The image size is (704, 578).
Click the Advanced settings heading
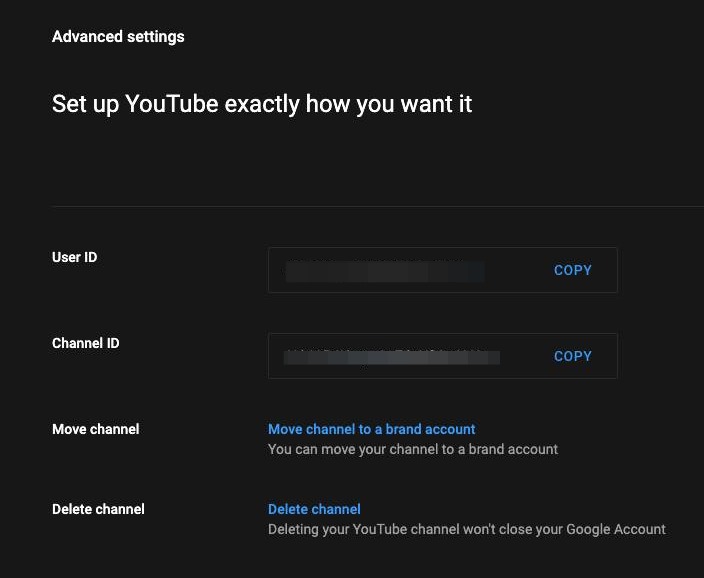[x=118, y=37]
